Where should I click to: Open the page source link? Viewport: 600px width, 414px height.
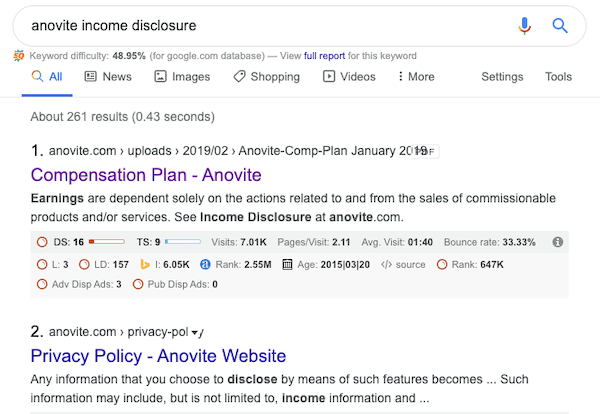pos(403,264)
